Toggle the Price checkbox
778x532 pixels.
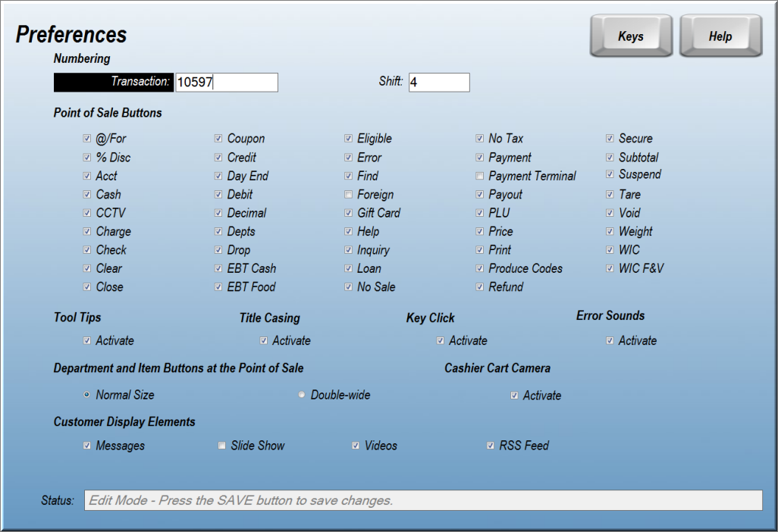pos(480,231)
